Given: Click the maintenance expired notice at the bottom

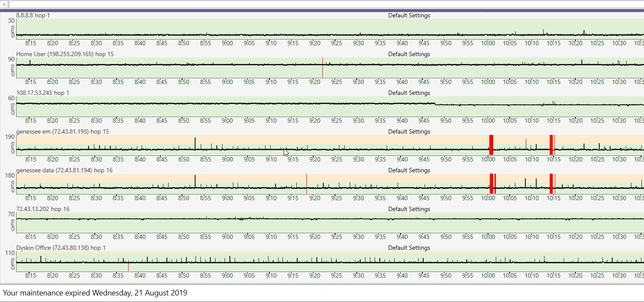Looking at the screenshot, I should [95, 293].
